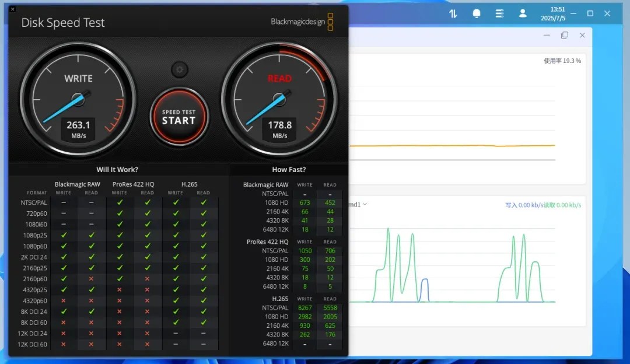Click the NTSC/PAL ProRes 422 HQ write checkmark
This screenshot has height=364, width=630.
[120, 202]
